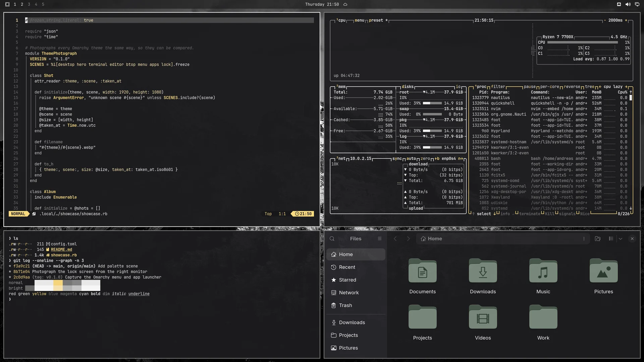Change btop proc sorting labelled cpu lazy
The height and width of the screenshot is (362, 644).
(x=613, y=86)
